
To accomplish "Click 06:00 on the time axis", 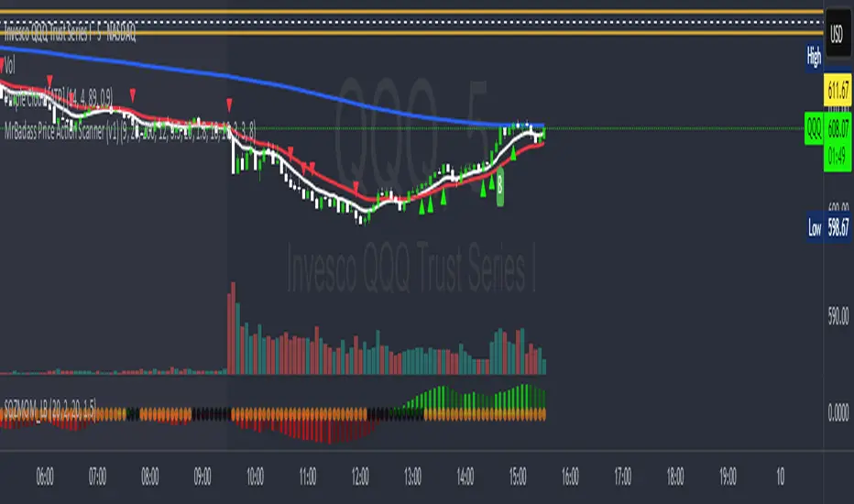I will tap(45, 477).
